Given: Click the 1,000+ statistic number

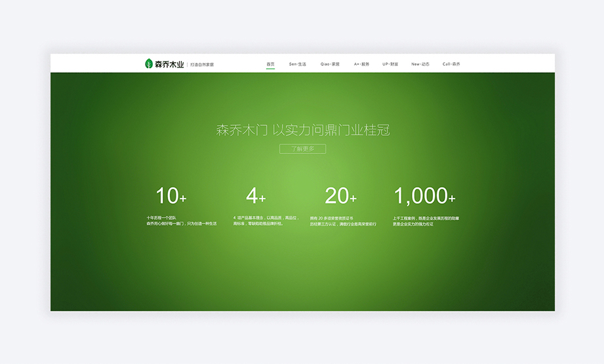Looking at the screenshot, I should [424, 195].
